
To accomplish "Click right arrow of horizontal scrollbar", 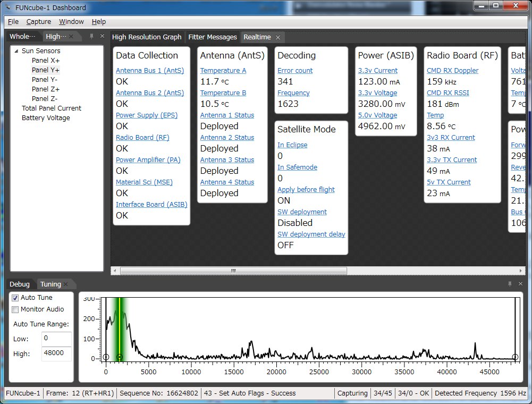I will 521,271.
